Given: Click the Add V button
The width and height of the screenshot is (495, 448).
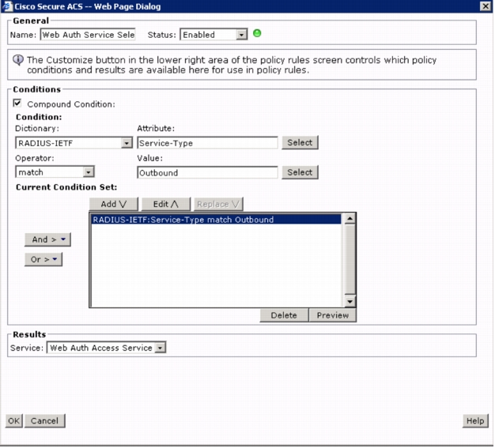Looking at the screenshot, I should (114, 205).
